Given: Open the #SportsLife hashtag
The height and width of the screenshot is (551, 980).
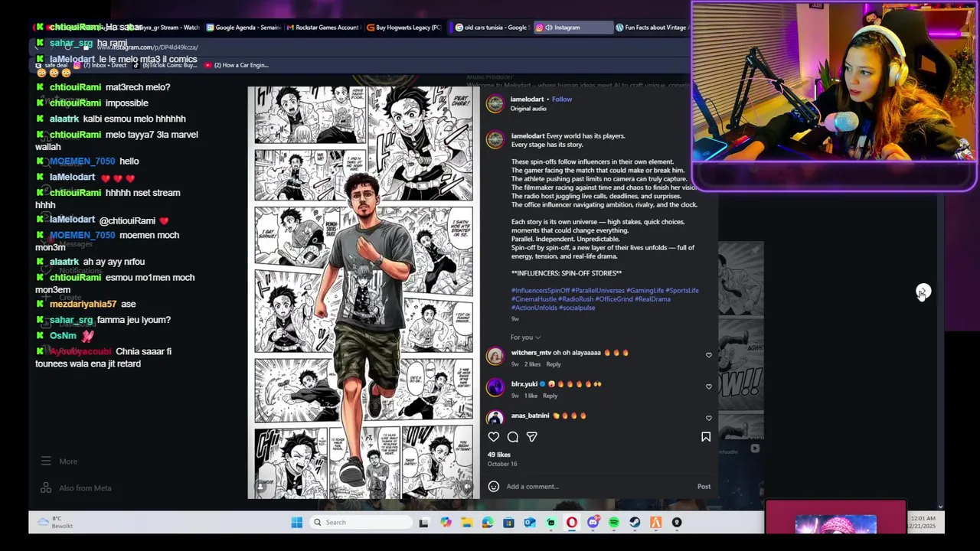Looking at the screenshot, I should (x=681, y=291).
